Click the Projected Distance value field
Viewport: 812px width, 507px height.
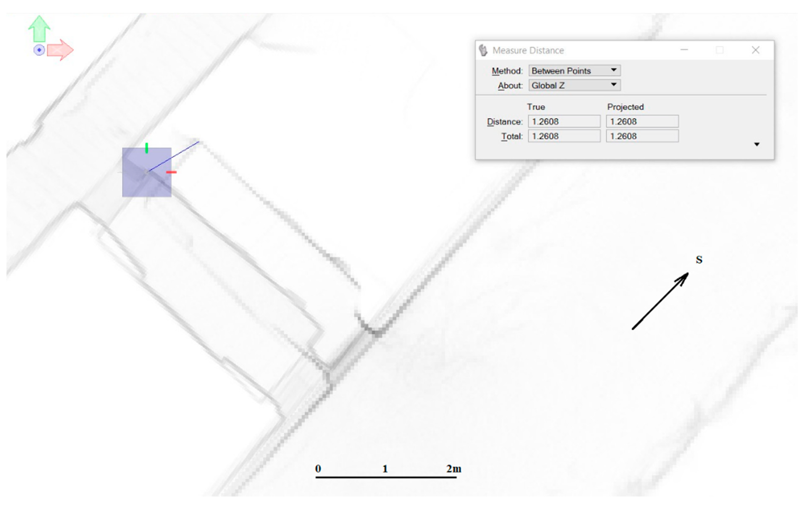coord(642,121)
